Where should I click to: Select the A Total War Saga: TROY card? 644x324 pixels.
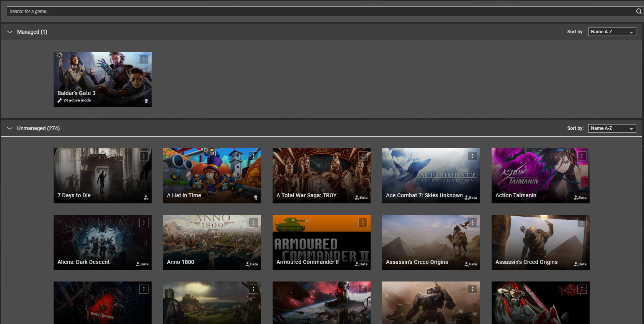point(322,176)
